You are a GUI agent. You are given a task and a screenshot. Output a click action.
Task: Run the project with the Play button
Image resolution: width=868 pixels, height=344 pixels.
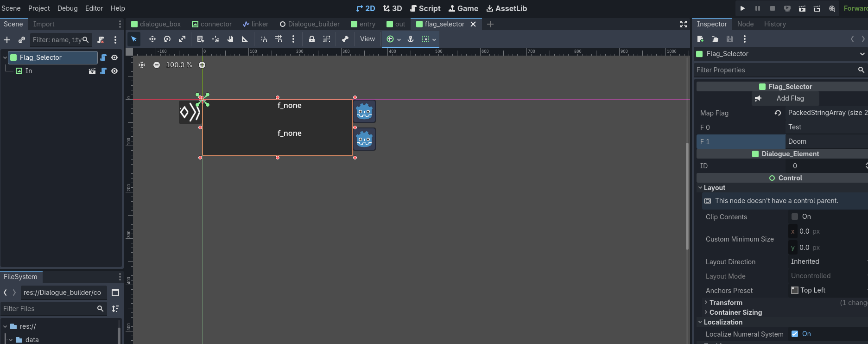pyautogui.click(x=743, y=8)
